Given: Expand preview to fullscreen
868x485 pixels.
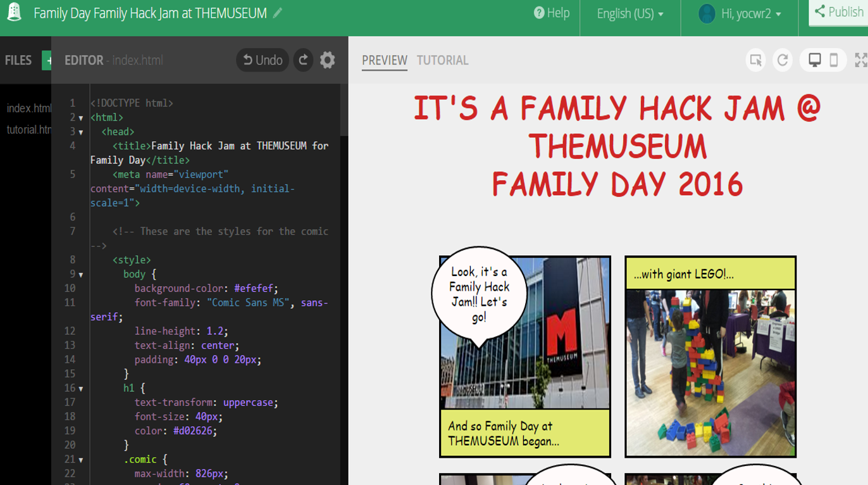Looking at the screenshot, I should (860, 60).
